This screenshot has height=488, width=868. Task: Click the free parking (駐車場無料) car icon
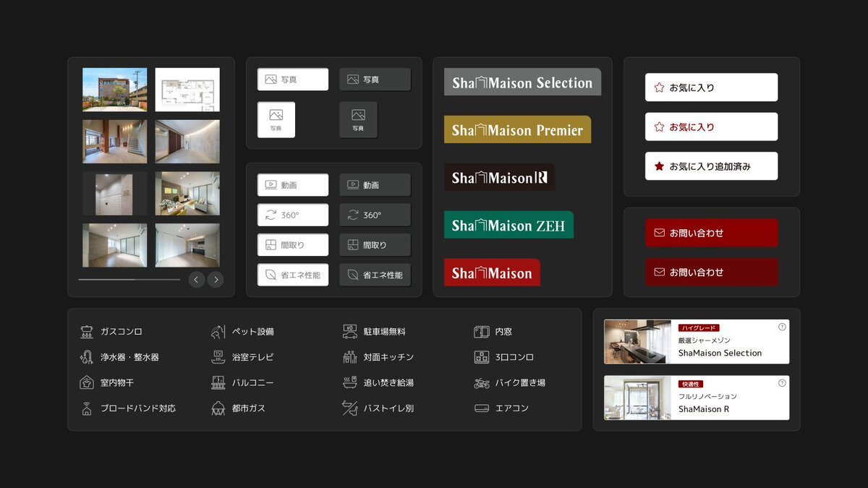tap(350, 332)
